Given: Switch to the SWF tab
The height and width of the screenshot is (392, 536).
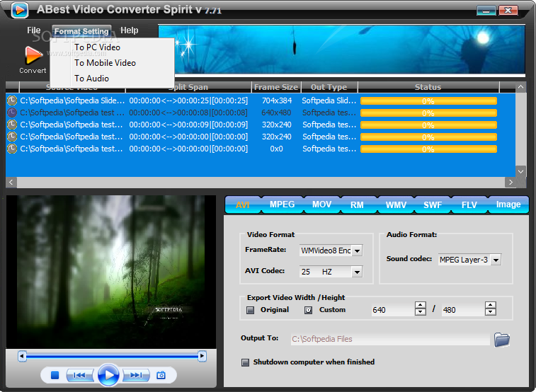Looking at the screenshot, I should point(433,205).
